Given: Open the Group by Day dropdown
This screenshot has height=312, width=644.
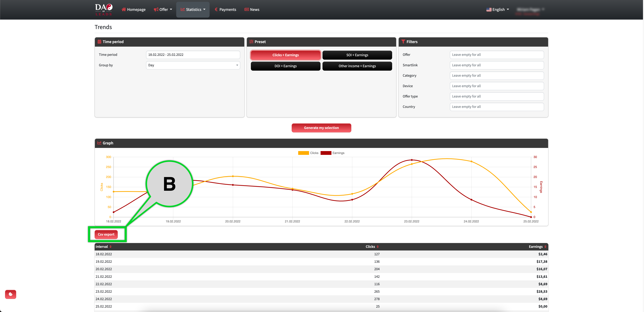Looking at the screenshot, I should (193, 65).
